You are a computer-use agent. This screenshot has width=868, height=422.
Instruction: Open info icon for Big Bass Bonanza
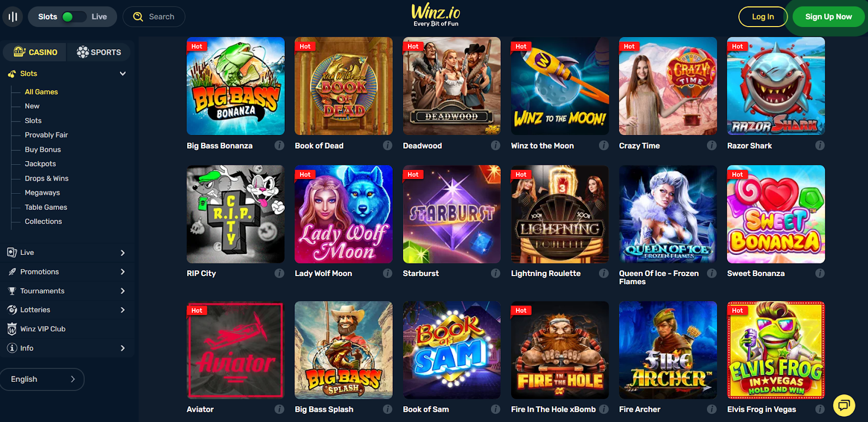[x=279, y=145]
